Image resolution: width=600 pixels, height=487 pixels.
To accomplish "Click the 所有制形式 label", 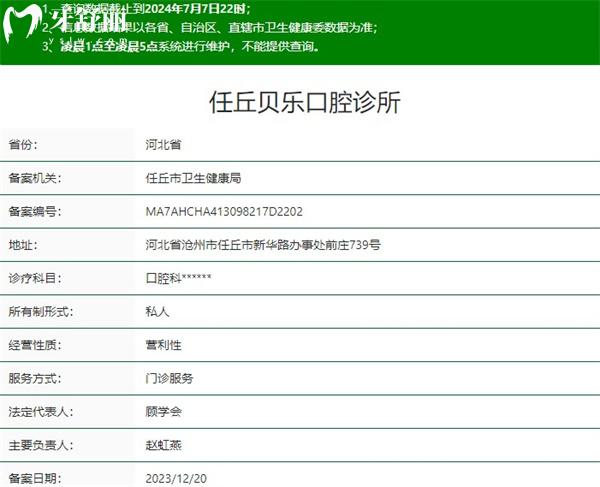I will 41,311.
